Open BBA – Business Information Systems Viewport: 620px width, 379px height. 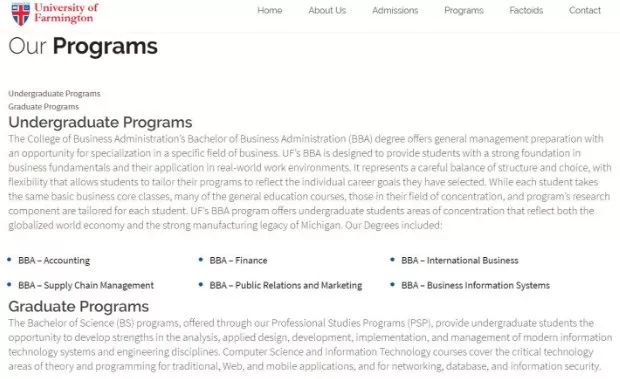pyautogui.click(x=475, y=285)
